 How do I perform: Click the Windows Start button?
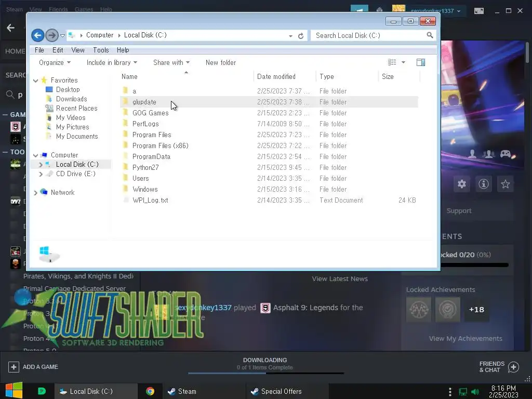click(x=14, y=391)
